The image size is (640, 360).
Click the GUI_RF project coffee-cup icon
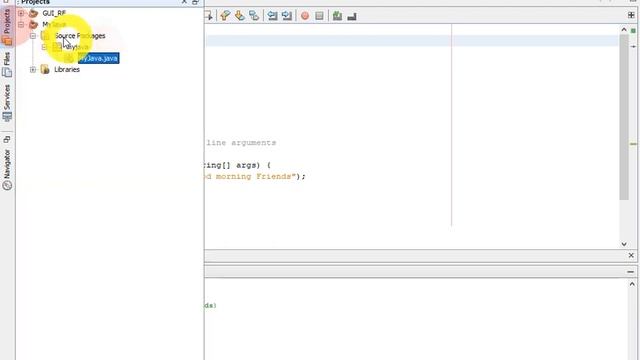33,13
